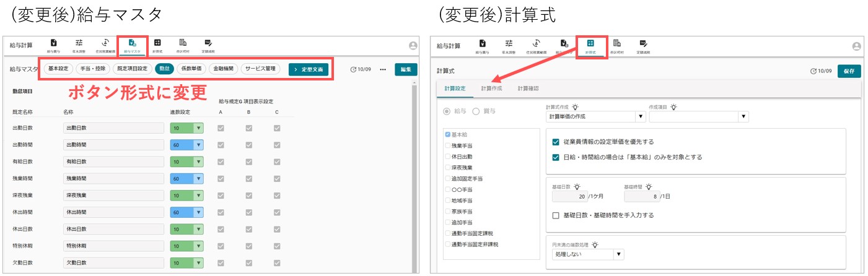Click the 定型文面 button
The width and height of the screenshot is (868, 276).
[310, 69]
